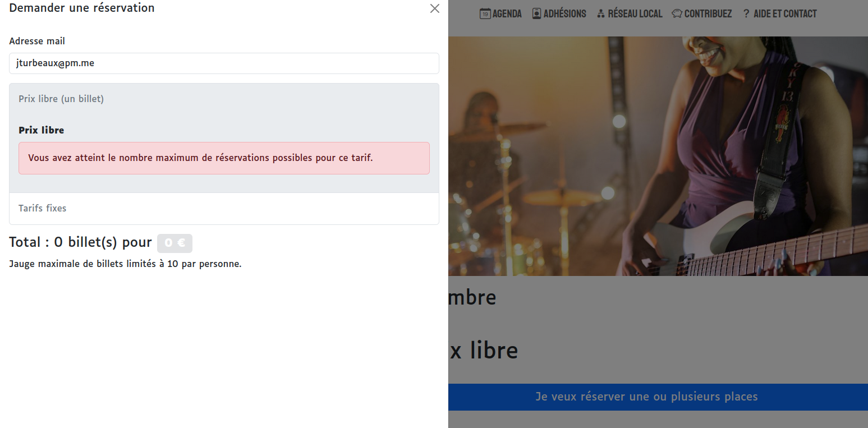Click the question mark help icon
868x428 pixels.
pos(746,13)
